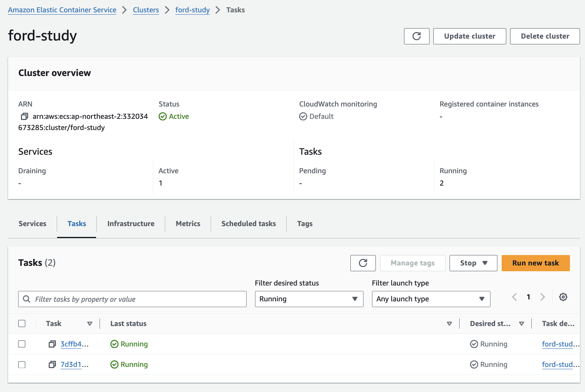The height and width of the screenshot is (392, 585).
Task: Click the Task de... column header
Action: (x=558, y=324)
